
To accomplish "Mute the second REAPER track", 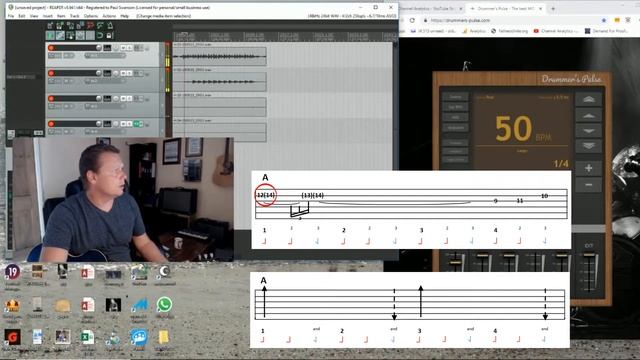I will 123,73.
